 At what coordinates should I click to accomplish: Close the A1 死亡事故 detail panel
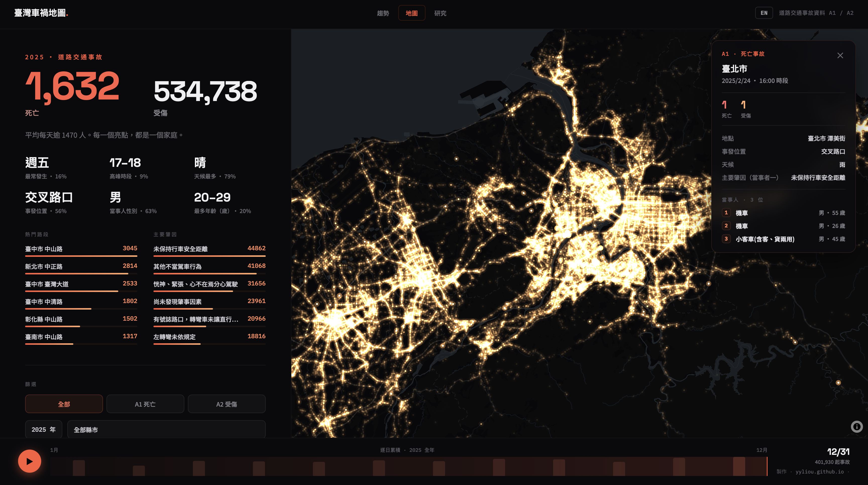840,55
